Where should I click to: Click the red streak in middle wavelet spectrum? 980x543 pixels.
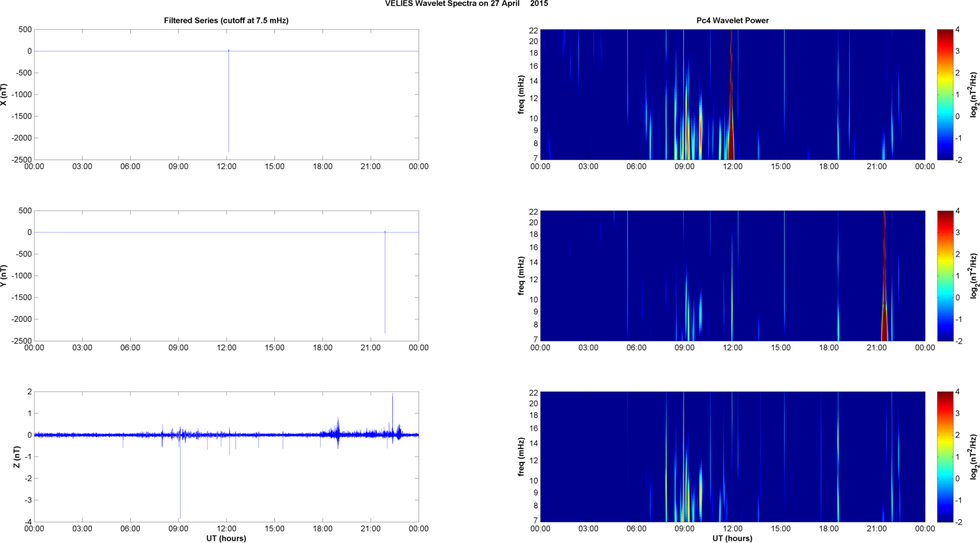pos(884,287)
